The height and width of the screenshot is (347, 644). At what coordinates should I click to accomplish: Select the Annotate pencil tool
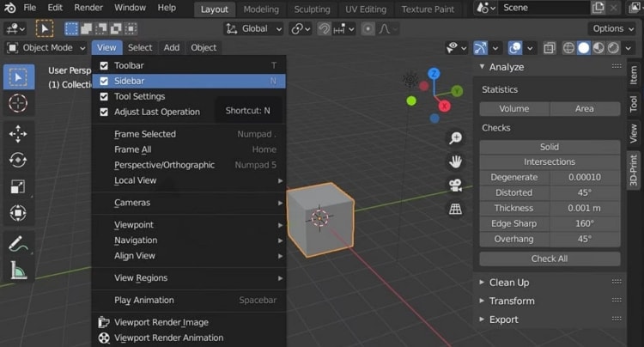(x=18, y=245)
